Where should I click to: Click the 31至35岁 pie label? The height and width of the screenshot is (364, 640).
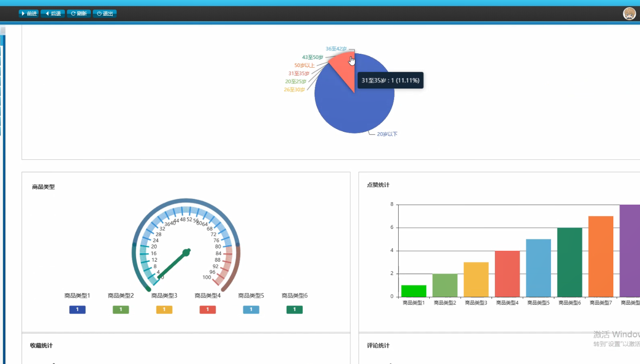(x=299, y=73)
